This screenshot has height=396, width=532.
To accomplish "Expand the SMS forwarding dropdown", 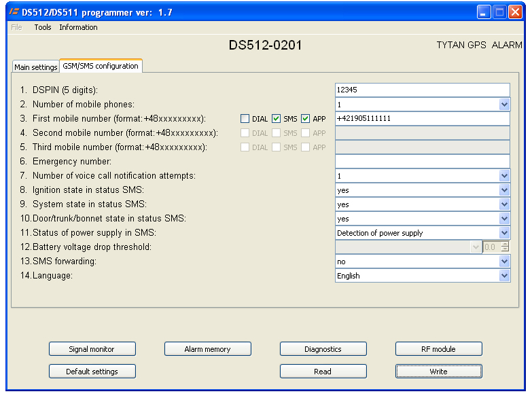I will tap(504, 262).
